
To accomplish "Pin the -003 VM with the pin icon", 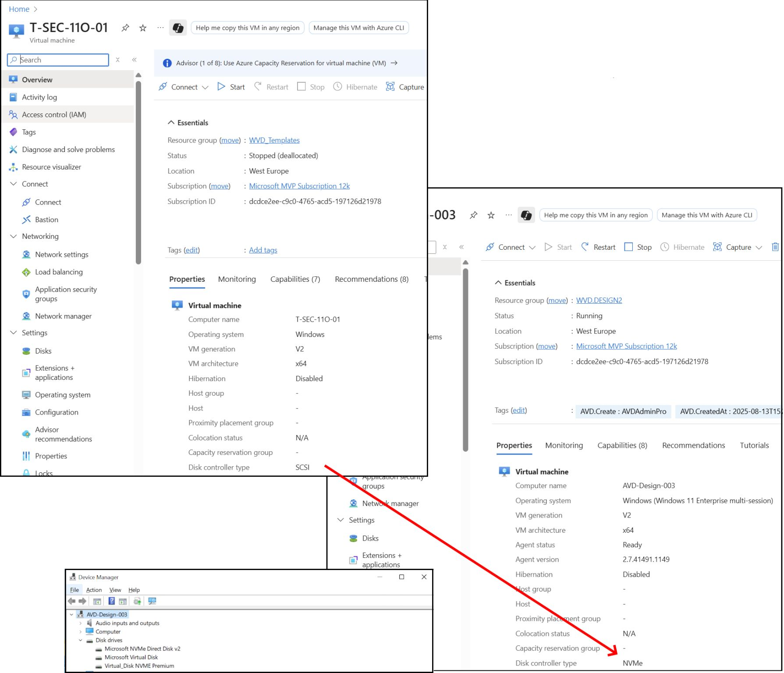I will (473, 215).
